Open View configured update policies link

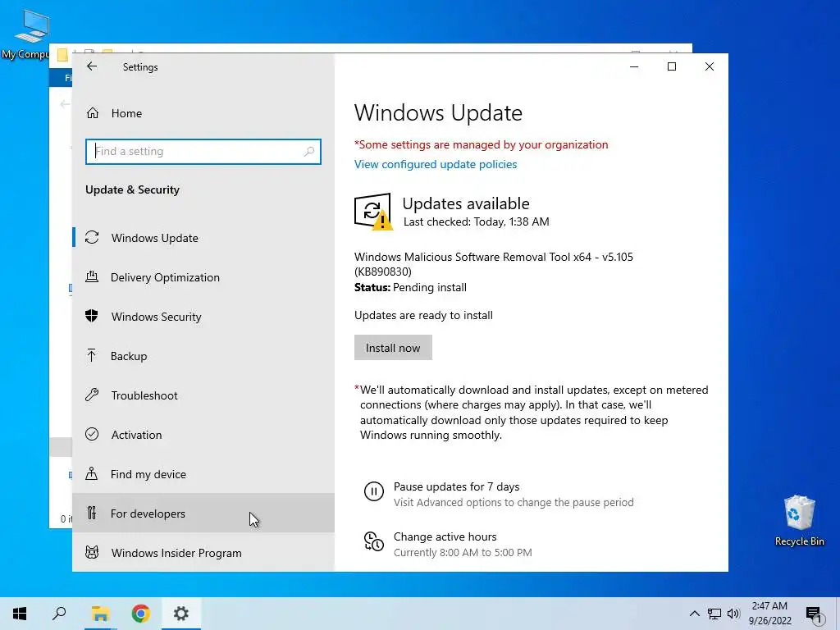(x=436, y=164)
